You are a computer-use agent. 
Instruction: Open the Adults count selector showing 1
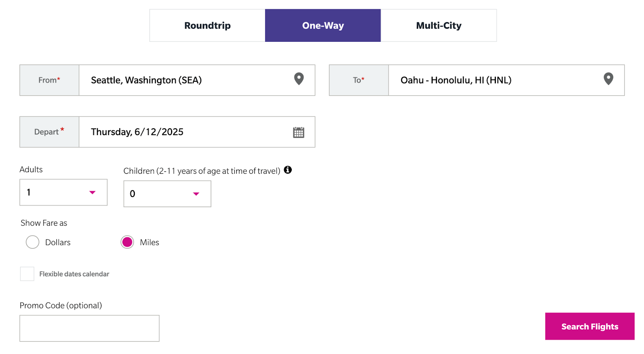[64, 192]
